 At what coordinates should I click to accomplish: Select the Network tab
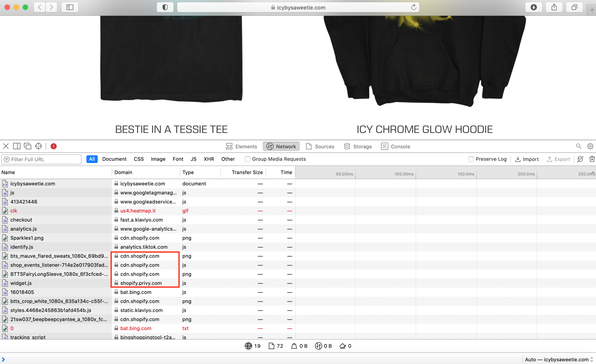click(281, 147)
